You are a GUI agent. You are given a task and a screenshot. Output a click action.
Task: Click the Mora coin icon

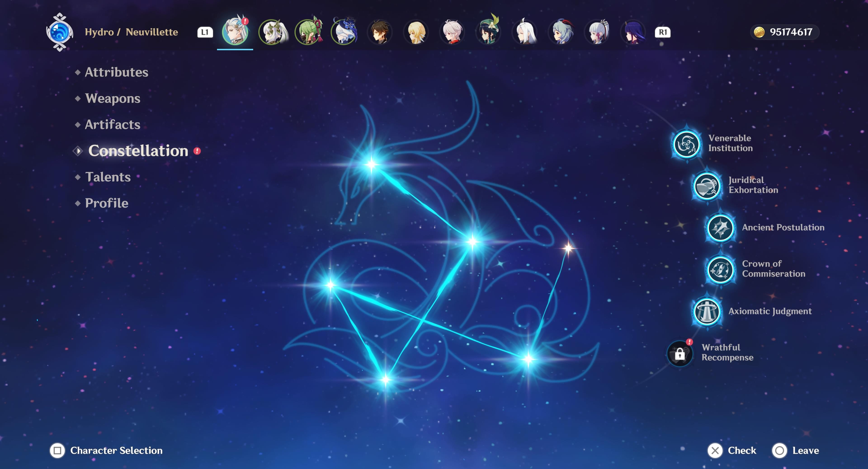pyautogui.click(x=759, y=32)
